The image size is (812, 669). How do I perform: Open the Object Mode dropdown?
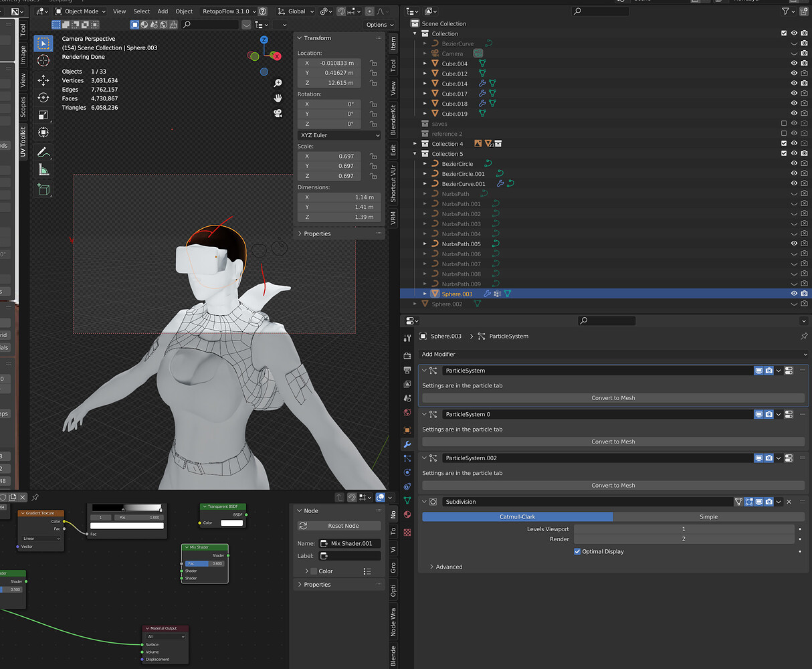click(80, 11)
